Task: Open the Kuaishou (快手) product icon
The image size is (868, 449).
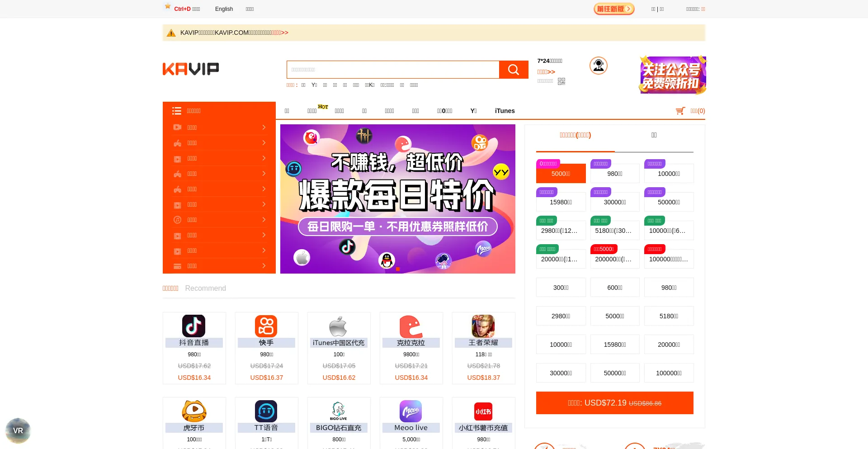Action: [x=266, y=326]
